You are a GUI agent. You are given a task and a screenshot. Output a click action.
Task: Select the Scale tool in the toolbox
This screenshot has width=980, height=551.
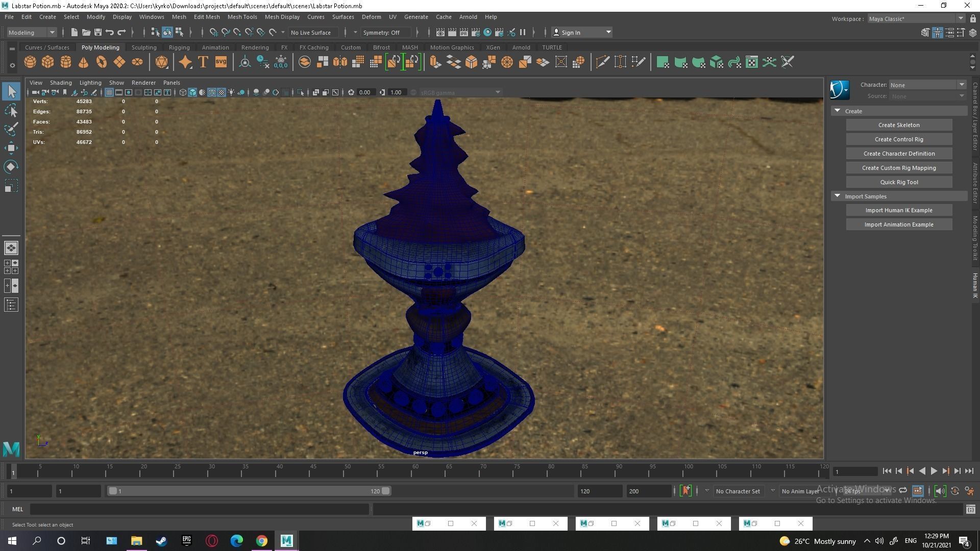(11, 186)
